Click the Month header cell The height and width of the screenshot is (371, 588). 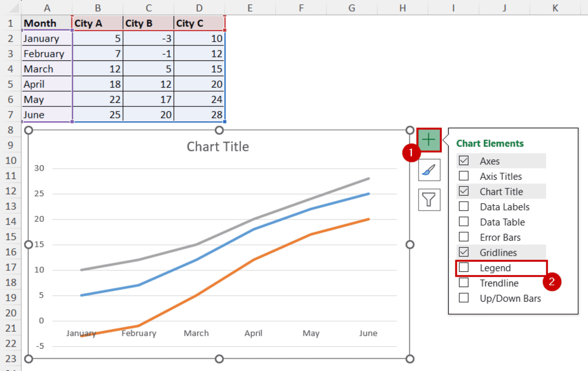click(40, 23)
